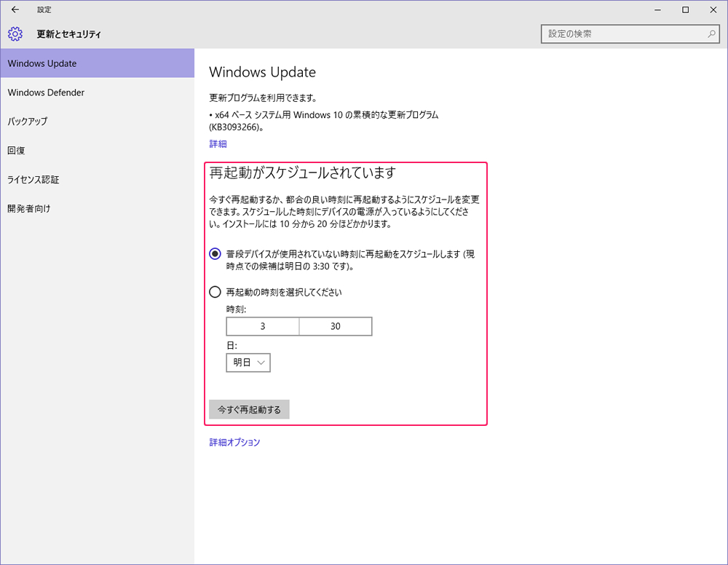Select 再起動の時刻を選択してください radio option

(215, 292)
